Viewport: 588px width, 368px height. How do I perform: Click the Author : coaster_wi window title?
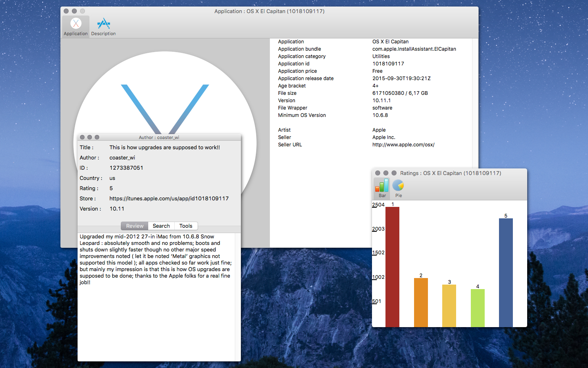point(159,137)
